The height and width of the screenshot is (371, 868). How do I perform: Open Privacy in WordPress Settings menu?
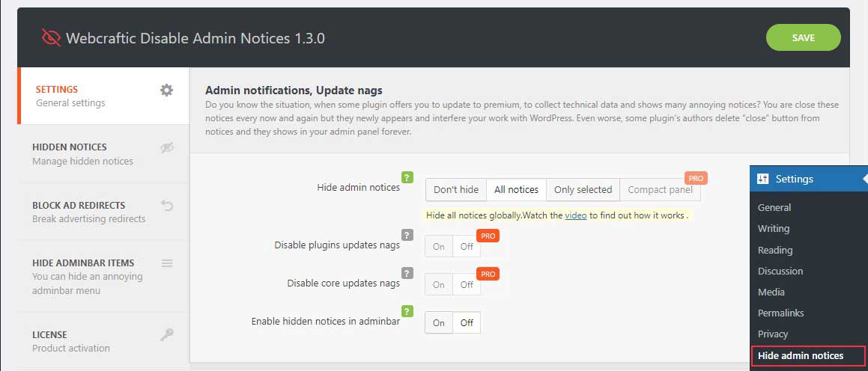(x=773, y=334)
